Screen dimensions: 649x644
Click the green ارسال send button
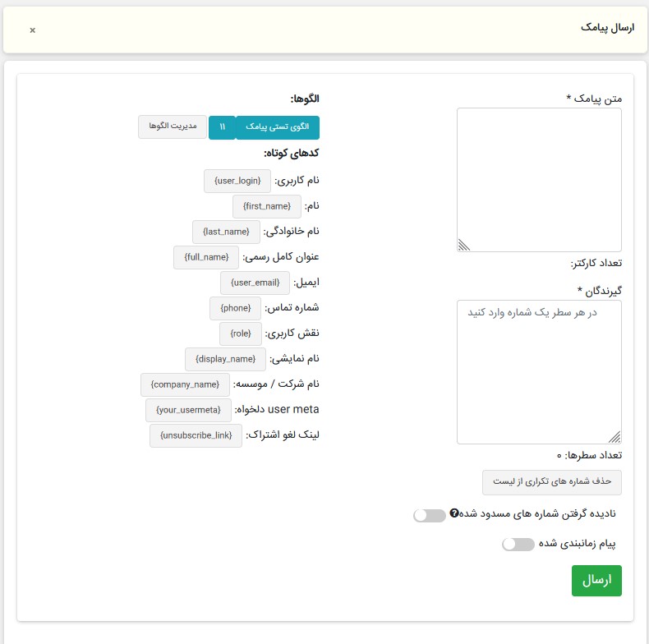(x=596, y=580)
